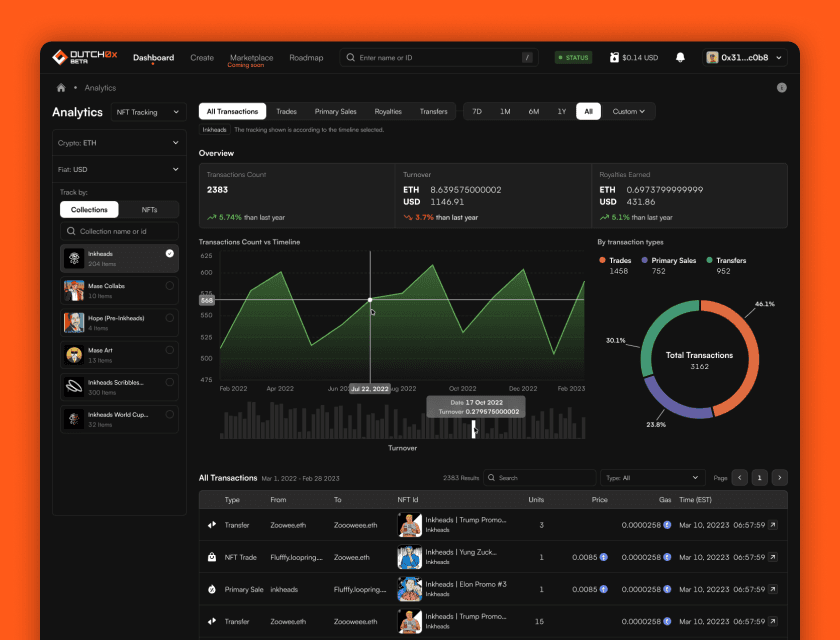Open the info icon near breadcrumb
Image resolution: width=840 pixels, height=640 pixels.
782,87
